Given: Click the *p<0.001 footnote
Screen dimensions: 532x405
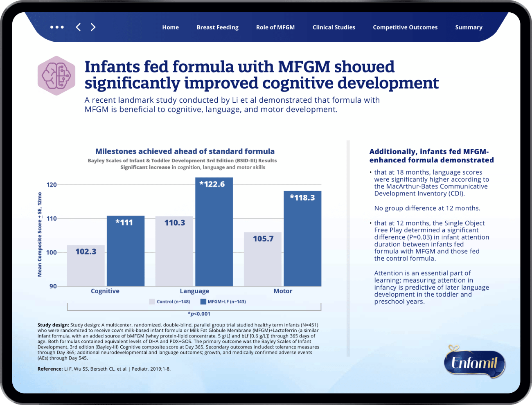Looking at the screenshot, I should (199, 314).
